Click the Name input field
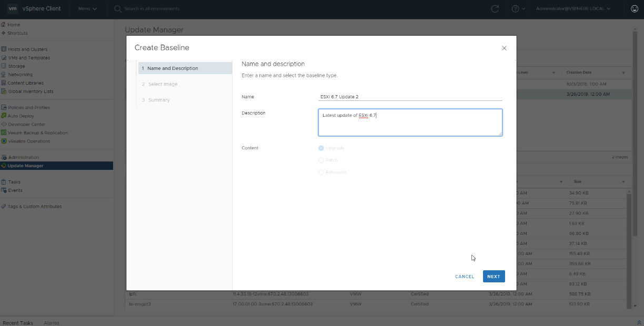The height and width of the screenshot is (326, 644). (x=410, y=97)
